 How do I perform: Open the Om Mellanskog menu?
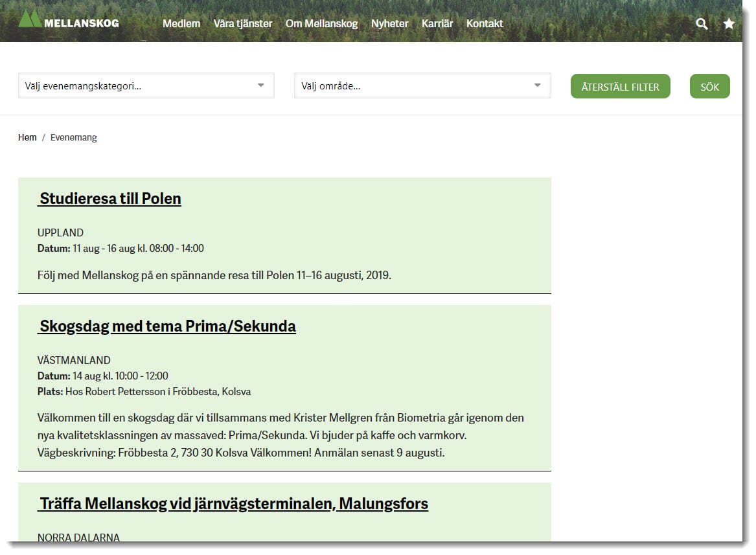pos(321,23)
